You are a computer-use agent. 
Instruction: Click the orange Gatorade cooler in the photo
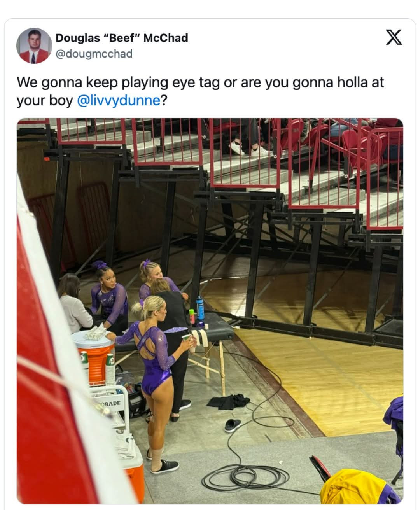[x=93, y=356]
